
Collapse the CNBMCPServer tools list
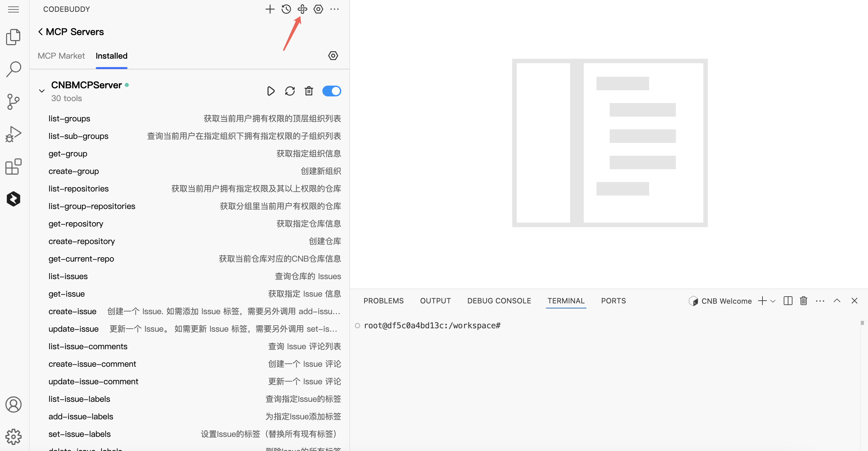coord(42,91)
